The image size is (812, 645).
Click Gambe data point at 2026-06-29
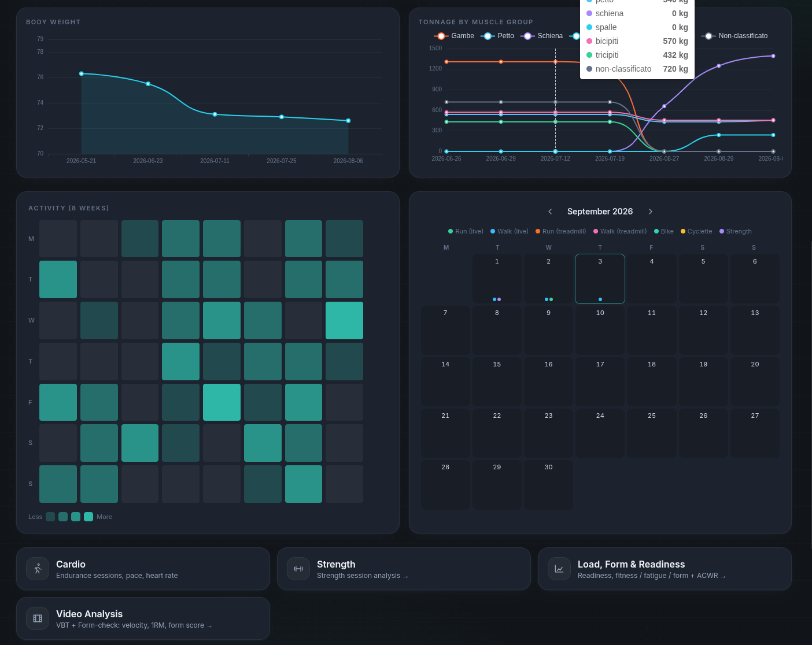click(501, 62)
